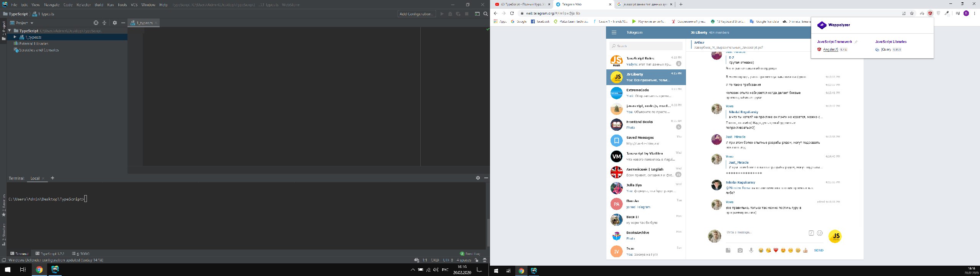Open UTF-8 encoding selector
The image size is (980, 276).
pyautogui.click(x=448, y=260)
